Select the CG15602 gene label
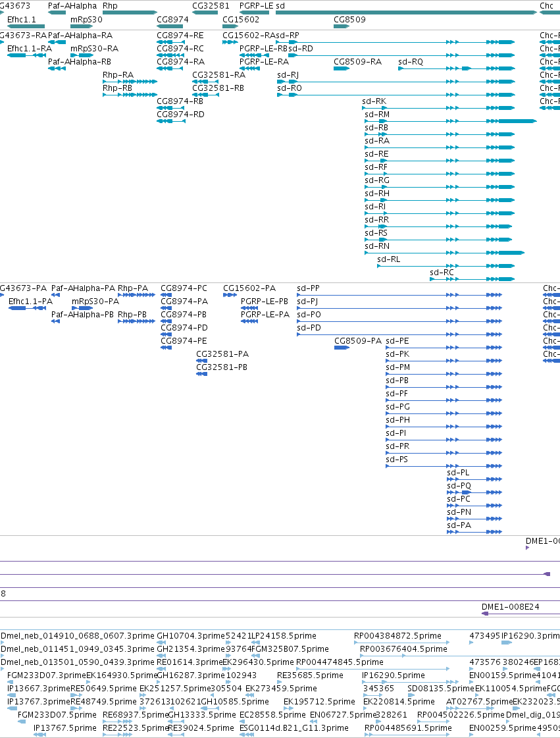Screen dimensions: 560x738 tap(241, 19)
